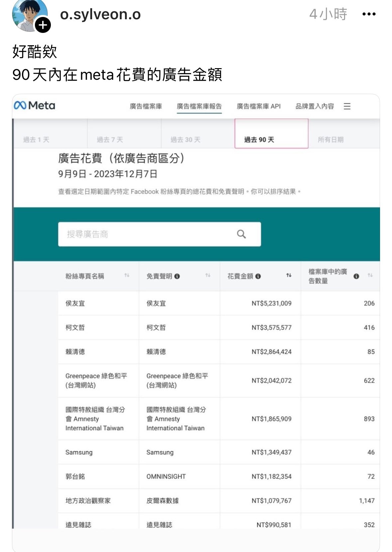Open the 郭台銘 page entry
Screen dimensions: 392x552
(x=75, y=477)
